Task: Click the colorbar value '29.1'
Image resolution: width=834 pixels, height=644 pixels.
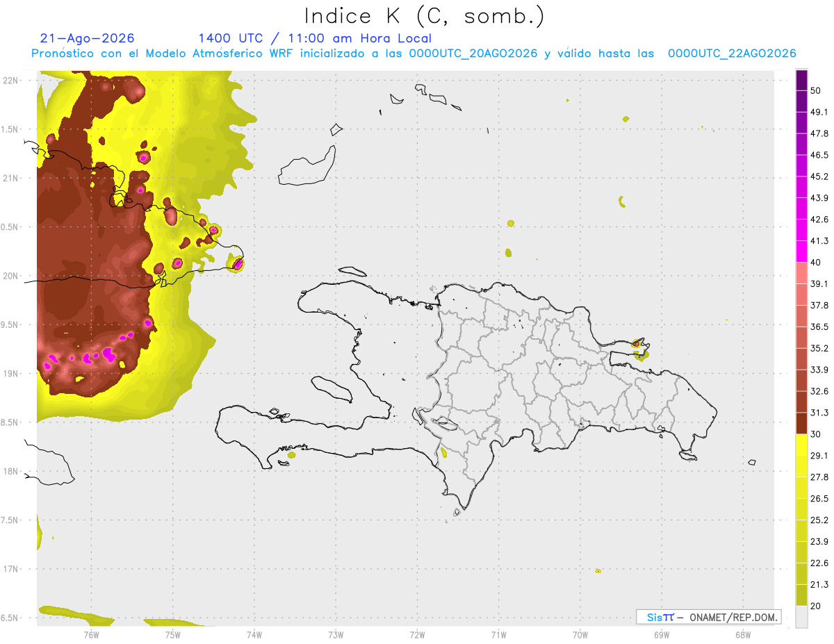Action: [819, 456]
